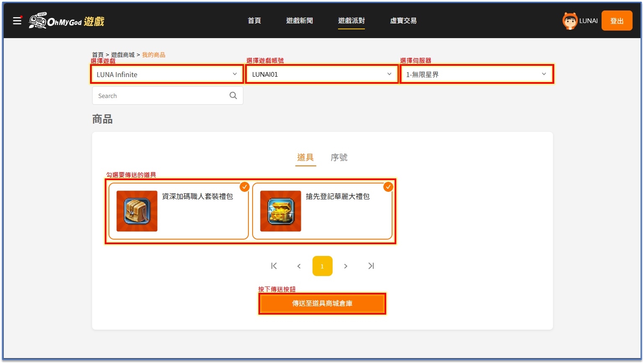Image resolution: width=643 pixels, height=364 pixels.
Task: Go to next page arrow
Action: [346, 266]
